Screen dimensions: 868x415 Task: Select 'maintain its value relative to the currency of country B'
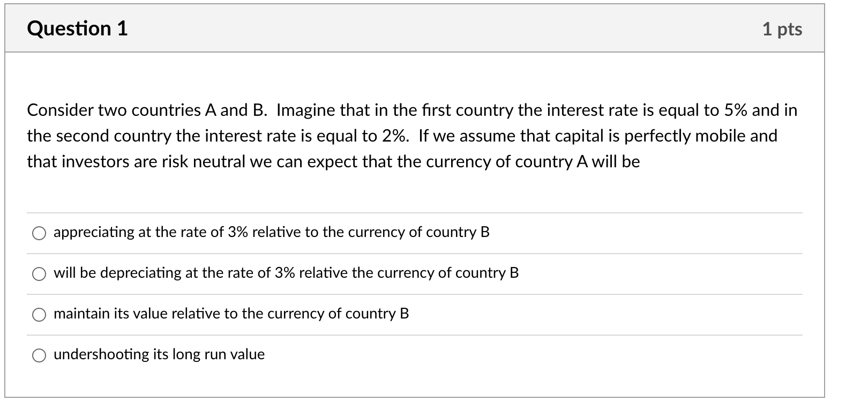click(39, 315)
